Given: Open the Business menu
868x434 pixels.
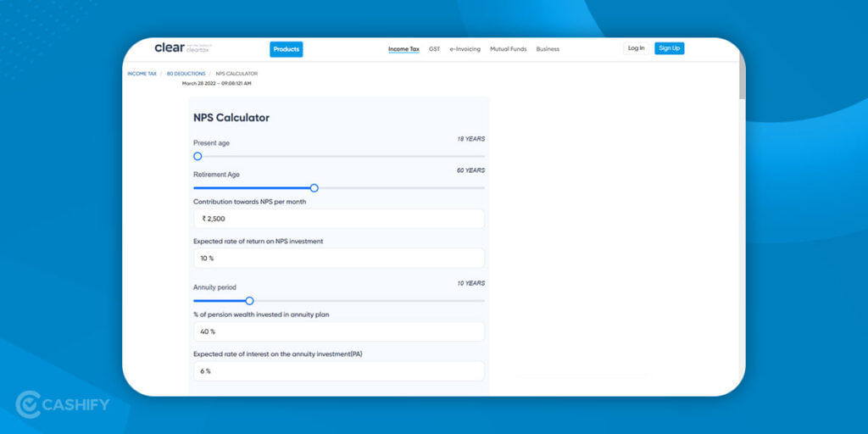Looking at the screenshot, I should coord(548,49).
